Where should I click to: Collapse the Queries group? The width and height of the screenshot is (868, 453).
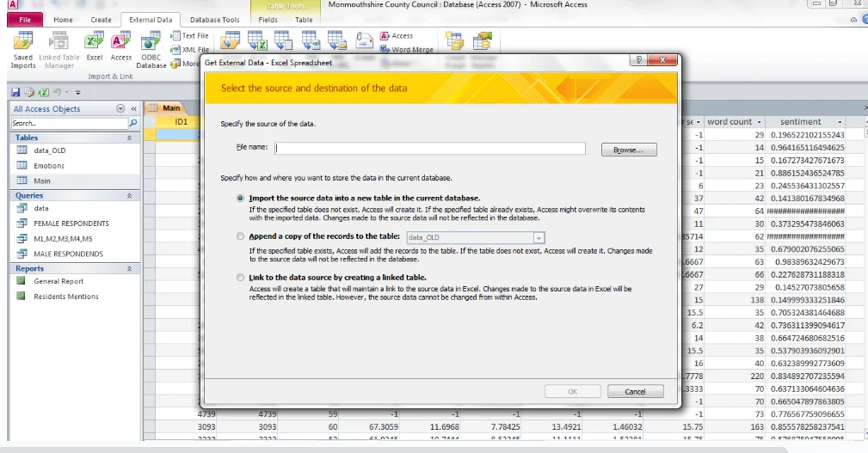click(x=130, y=196)
